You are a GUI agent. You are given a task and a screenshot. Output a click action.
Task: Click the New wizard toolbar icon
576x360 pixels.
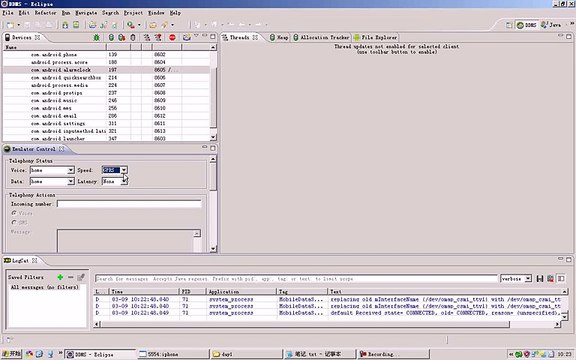pyautogui.click(x=10, y=25)
